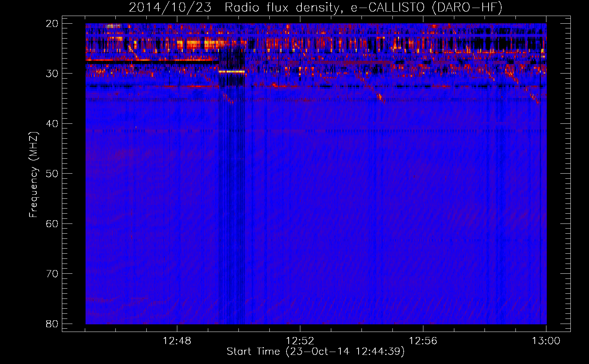Click the 12:48 time tick label
This screenshot has height=364, width=589.
click(x=177, y=341)
